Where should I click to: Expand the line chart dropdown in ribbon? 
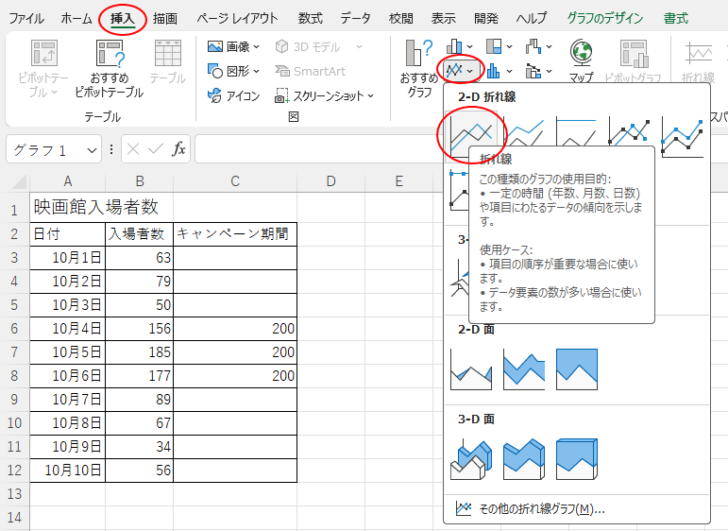461,71
